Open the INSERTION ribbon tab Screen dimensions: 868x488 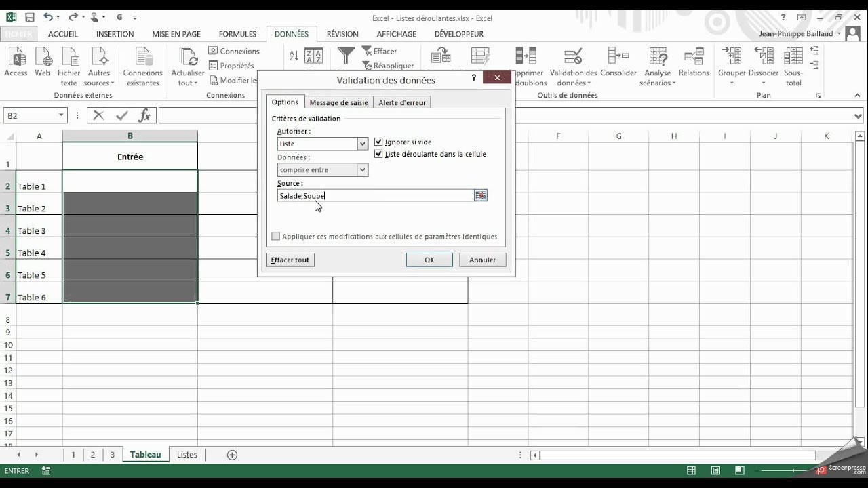[115, 34]
